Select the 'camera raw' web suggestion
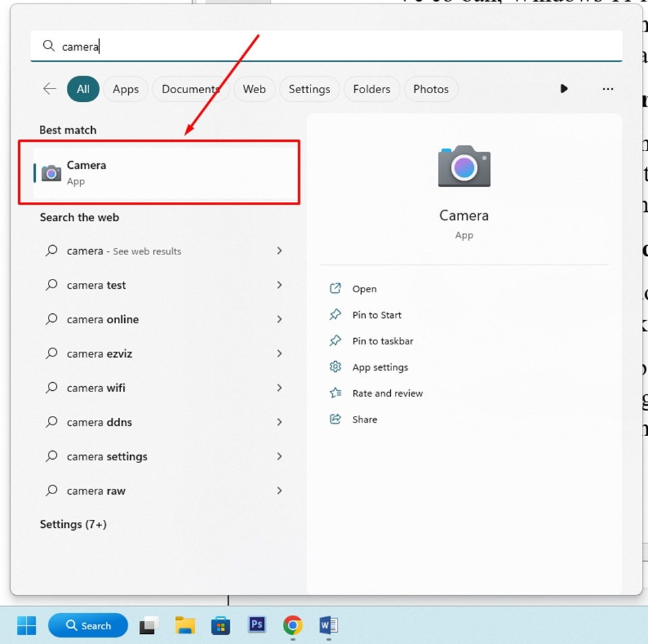Screen dimensions: 648x644 (165, 491)
